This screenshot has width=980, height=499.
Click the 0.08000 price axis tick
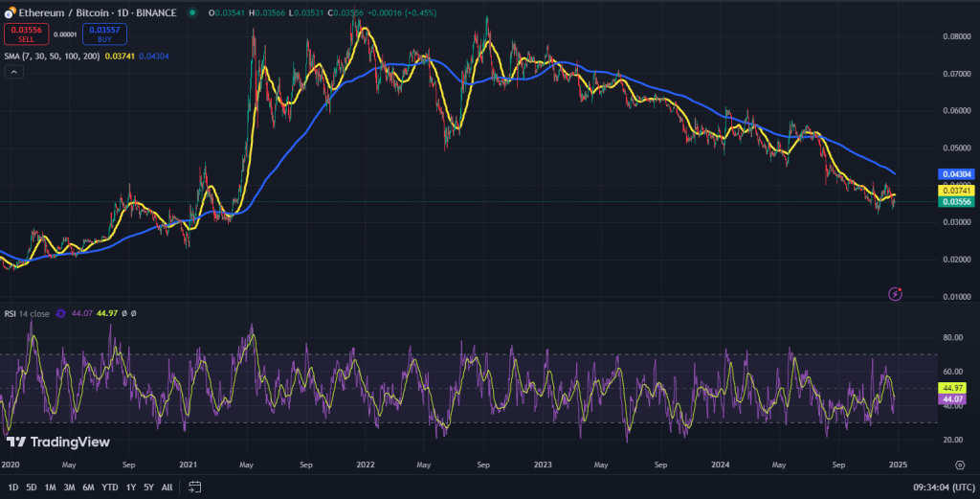957,36
